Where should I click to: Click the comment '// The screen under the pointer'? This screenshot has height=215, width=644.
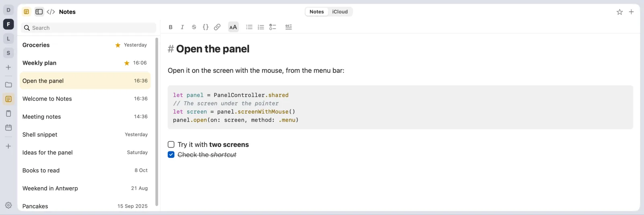[226, 103]
